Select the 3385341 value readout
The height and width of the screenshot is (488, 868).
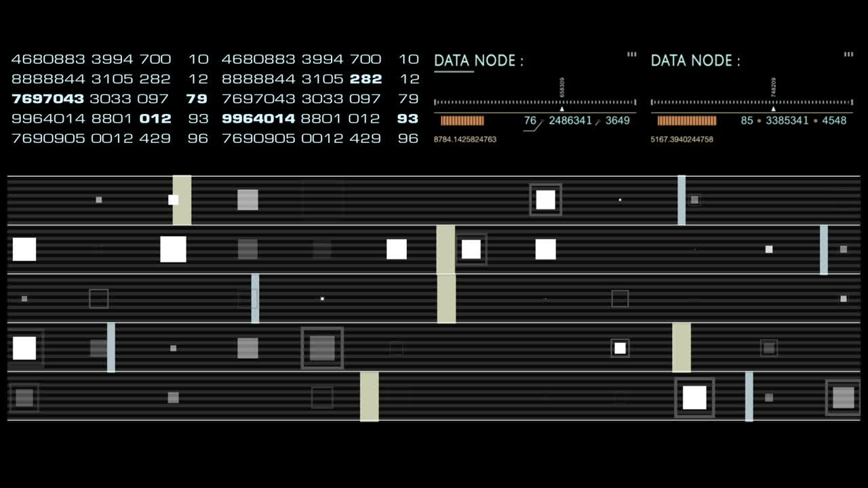tap(787, 121)
